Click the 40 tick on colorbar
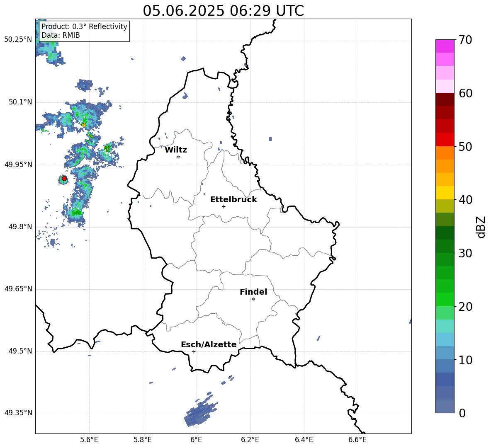This screenshot has height=448, width=491. click(465, 200)
